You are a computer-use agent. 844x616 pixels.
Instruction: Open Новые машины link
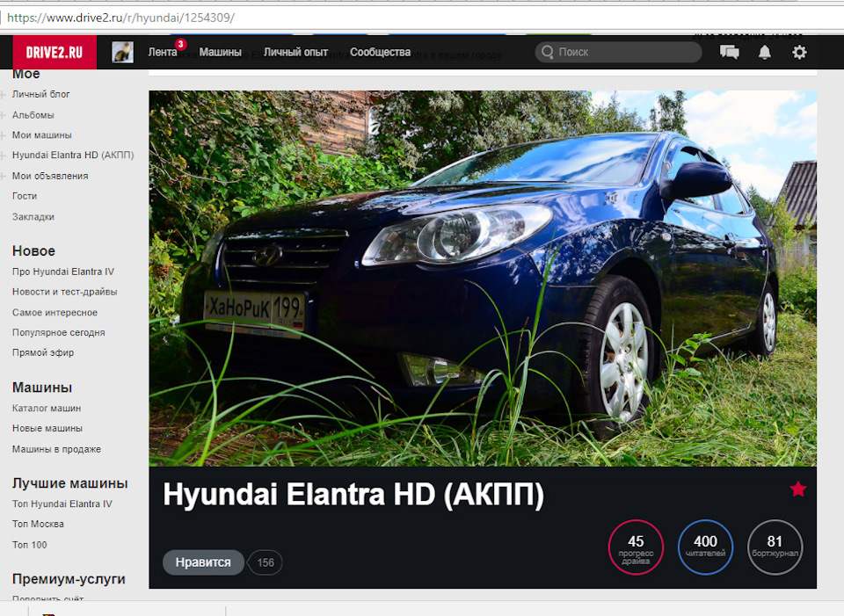tap(47, 428)
